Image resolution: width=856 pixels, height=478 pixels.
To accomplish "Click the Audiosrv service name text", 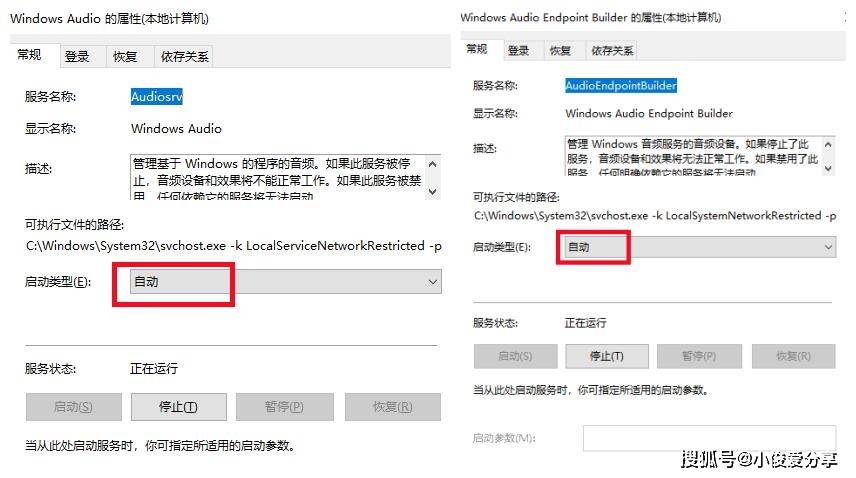I will [157, 97].
